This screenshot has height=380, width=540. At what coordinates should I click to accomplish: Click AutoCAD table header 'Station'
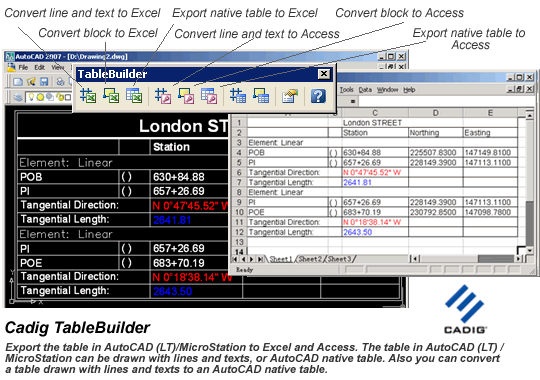(171, 147)
